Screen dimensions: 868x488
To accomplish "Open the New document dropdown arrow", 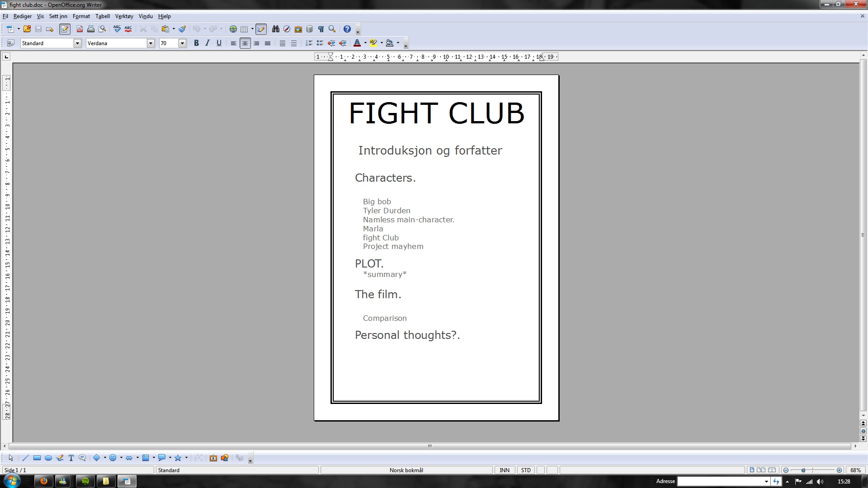I will tap(19, 29).
